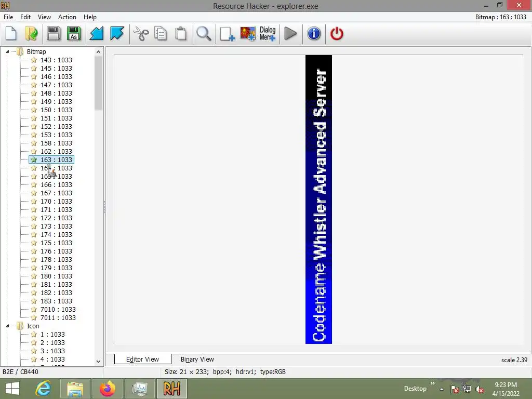Screen dimensions: 532x399
Task: Launch Firefox from the taskbar
Action: tap(108, 389)
